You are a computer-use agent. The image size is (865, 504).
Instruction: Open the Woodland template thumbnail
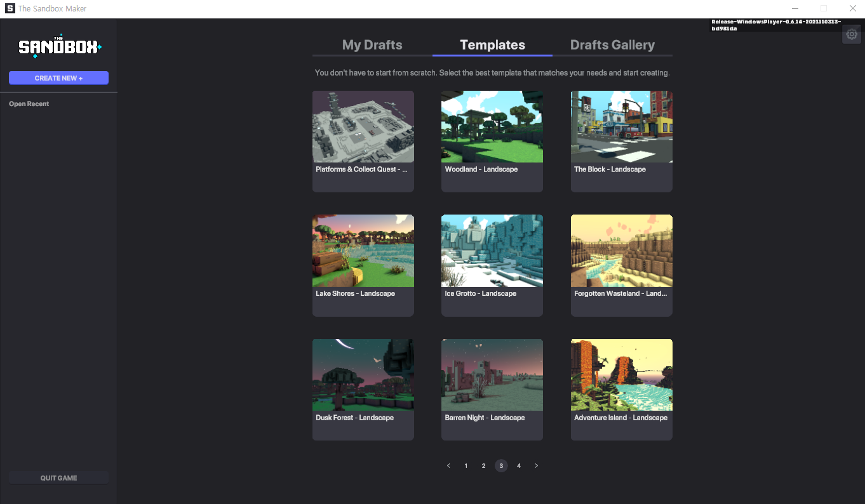492,126
